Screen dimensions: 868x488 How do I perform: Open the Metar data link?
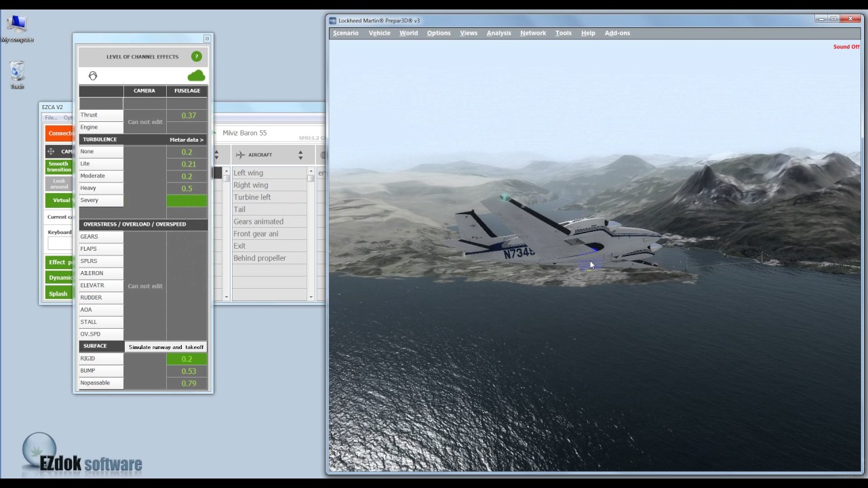[x=186, y=140]
